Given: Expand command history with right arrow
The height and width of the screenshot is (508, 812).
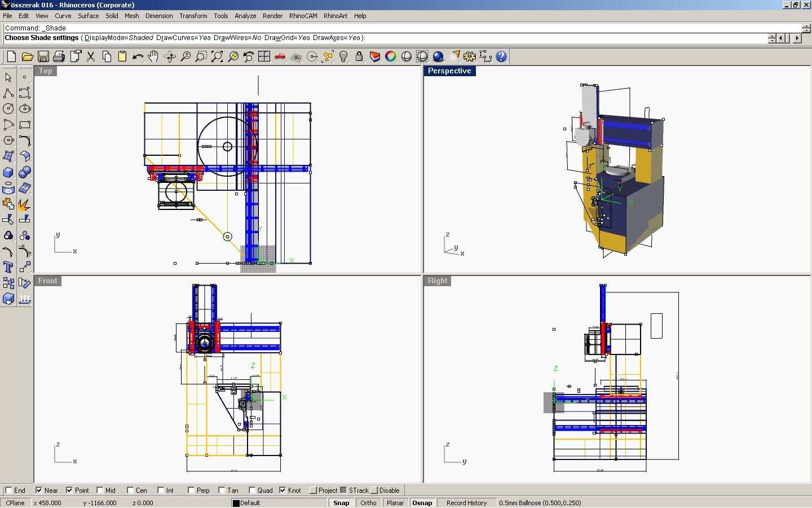Looking at the screenshot, I should (x=797, y=38).
